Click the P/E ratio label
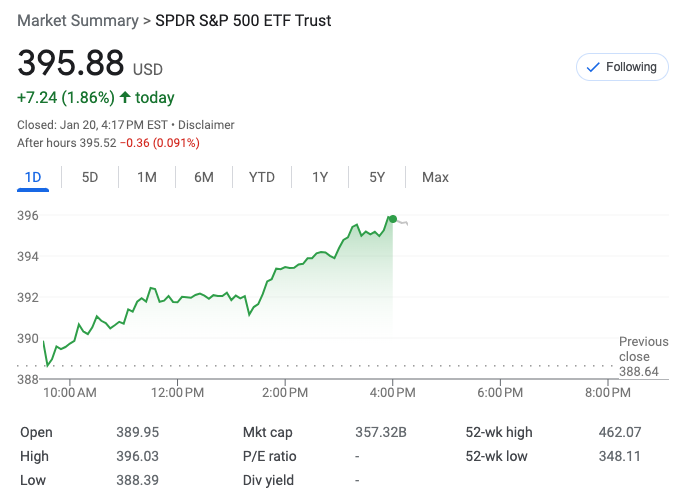 pos(270,456)
